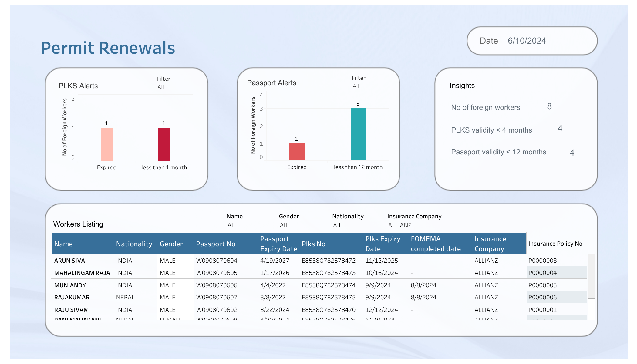This screenshot has width=637, height=364.
Task: Select the ARUN SIVA name cell
Action: click(69, 261)
